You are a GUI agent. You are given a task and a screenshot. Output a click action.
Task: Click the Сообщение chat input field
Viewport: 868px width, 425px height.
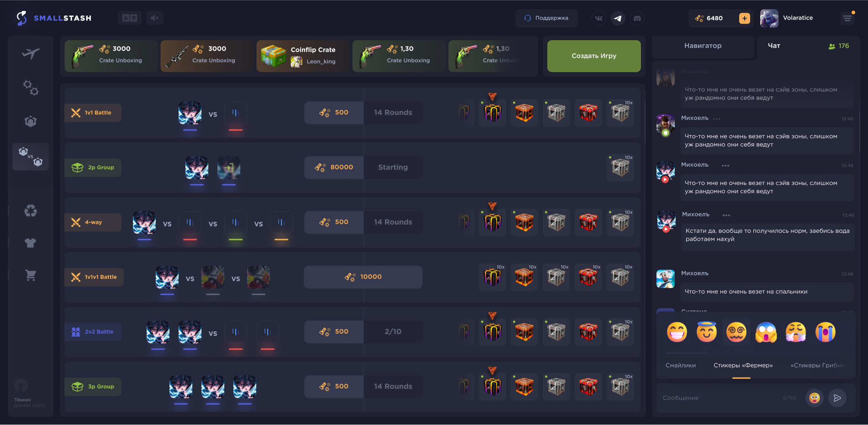726,398
